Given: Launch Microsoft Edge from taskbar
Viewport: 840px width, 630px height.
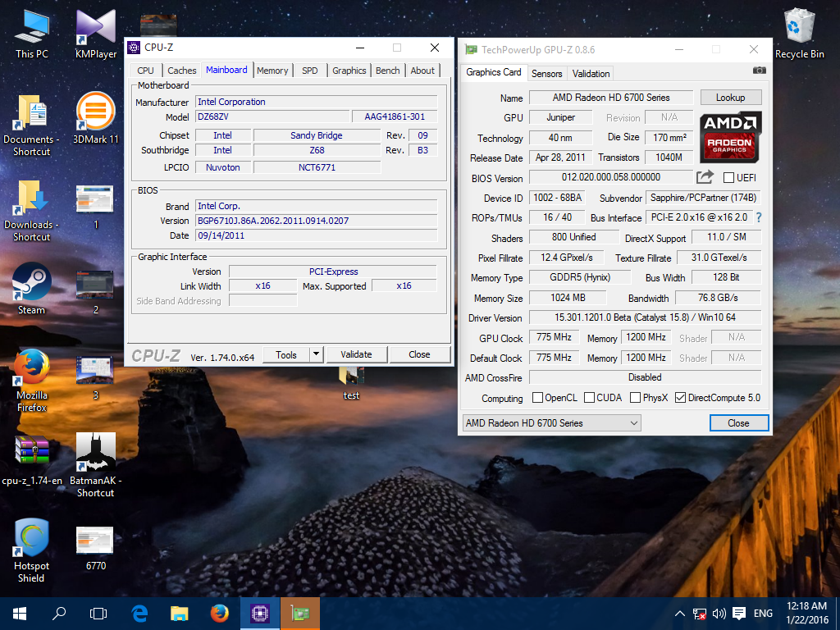Looking at the screenshot, I should coord(139,614).
